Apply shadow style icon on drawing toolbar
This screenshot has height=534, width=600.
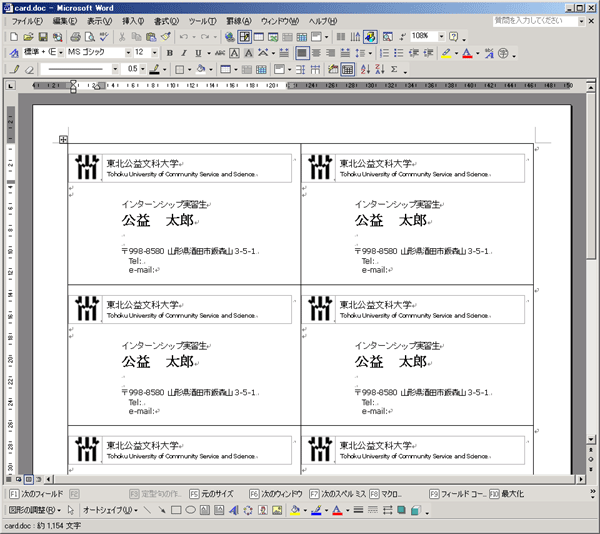coord(401,510)
